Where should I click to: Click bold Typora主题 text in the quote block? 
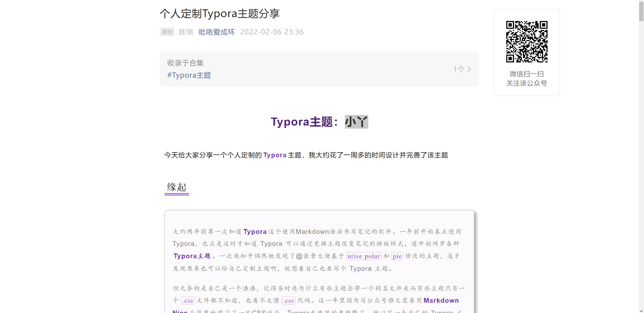(192, 256)
